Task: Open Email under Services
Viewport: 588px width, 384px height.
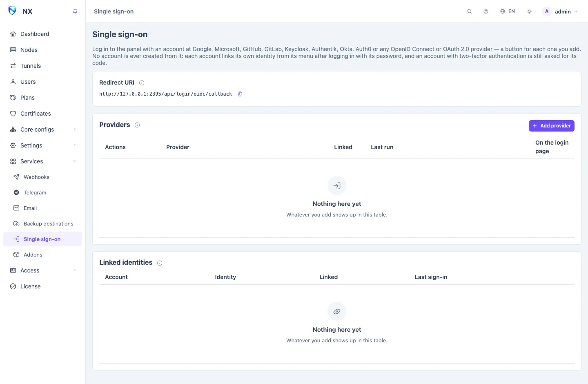Action: coord(42,208)
